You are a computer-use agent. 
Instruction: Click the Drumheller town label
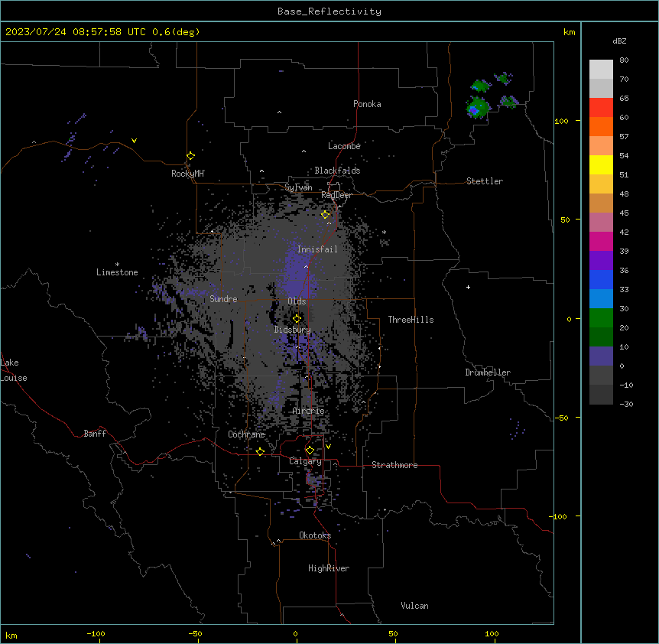(488, 372)
